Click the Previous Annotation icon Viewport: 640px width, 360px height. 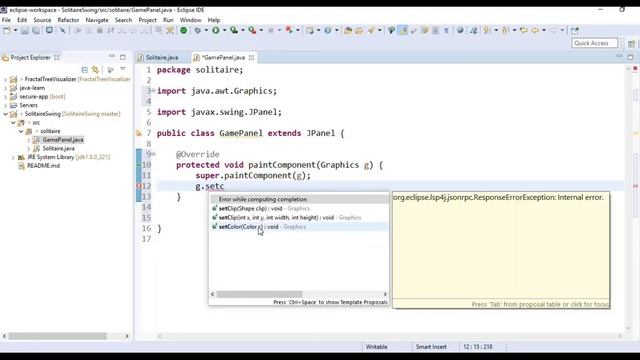(505, 30)
